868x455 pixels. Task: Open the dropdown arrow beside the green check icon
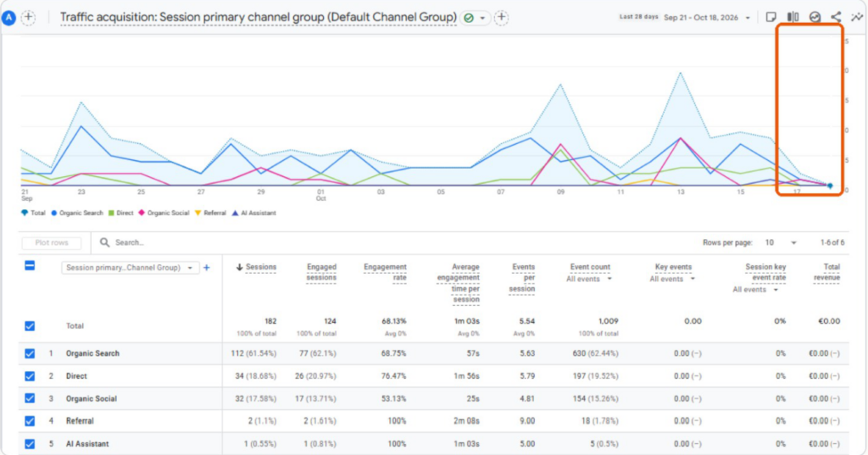[x=482, y=19]
